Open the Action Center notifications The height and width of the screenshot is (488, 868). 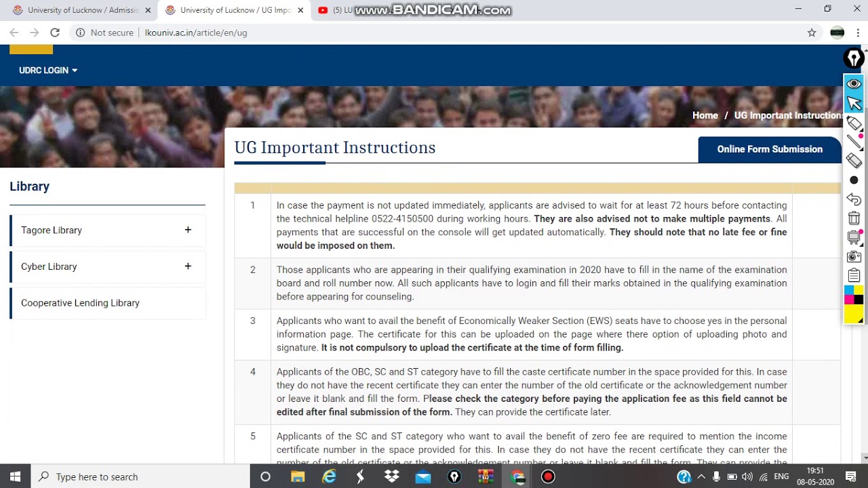(x=851, y=476)
